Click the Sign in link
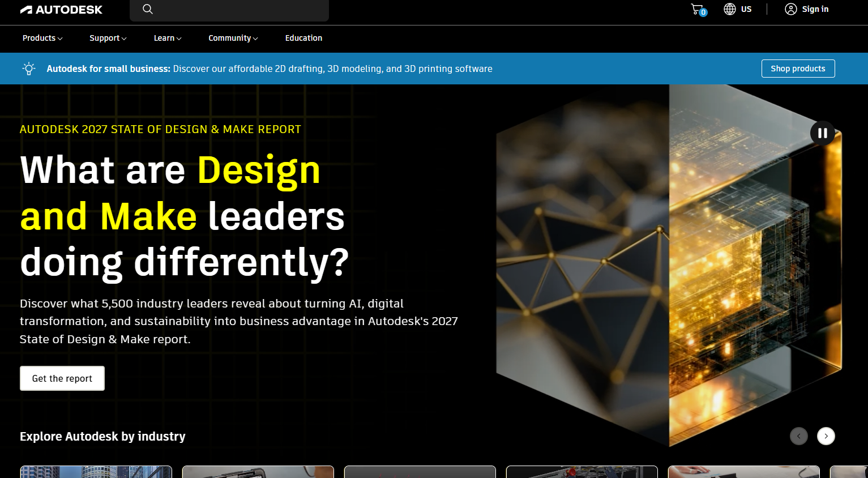This screenshot has width=868, height=478. (x=815, y=9)
